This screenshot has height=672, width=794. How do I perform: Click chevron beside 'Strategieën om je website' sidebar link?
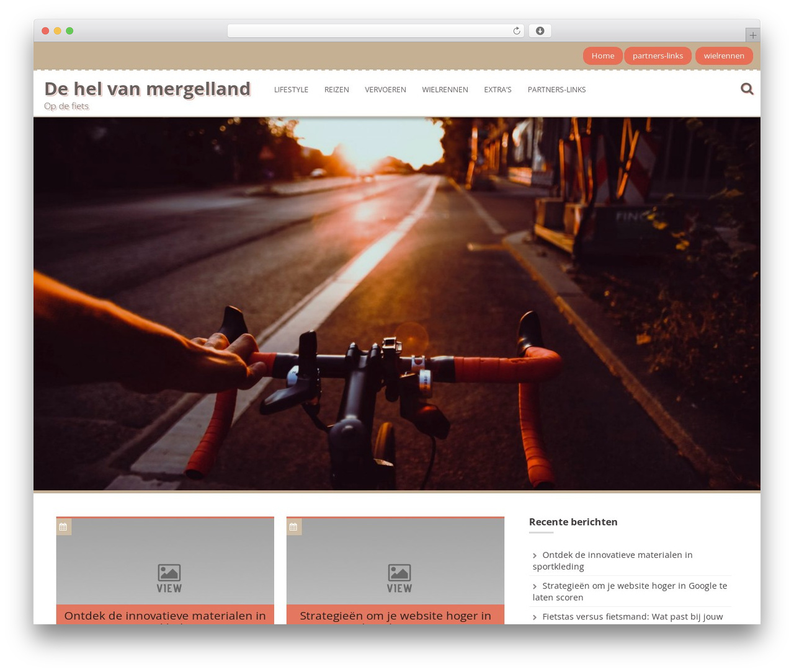coord(535,586)
